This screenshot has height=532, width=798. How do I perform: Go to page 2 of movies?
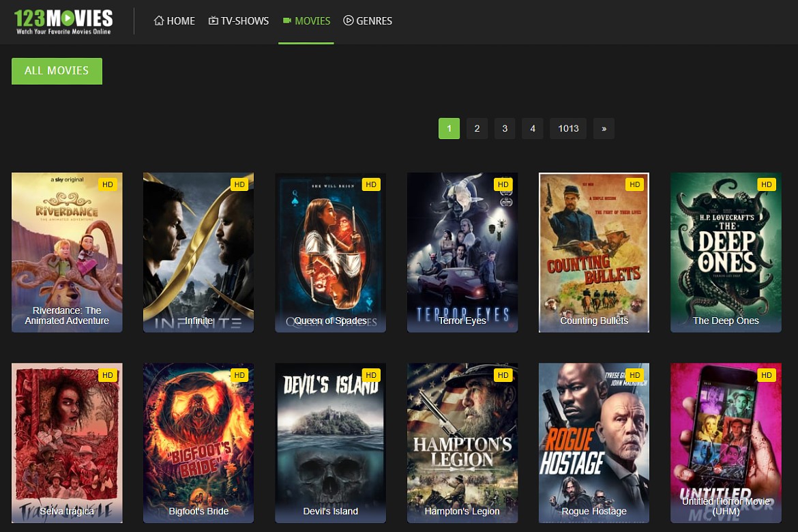(477, 128)
